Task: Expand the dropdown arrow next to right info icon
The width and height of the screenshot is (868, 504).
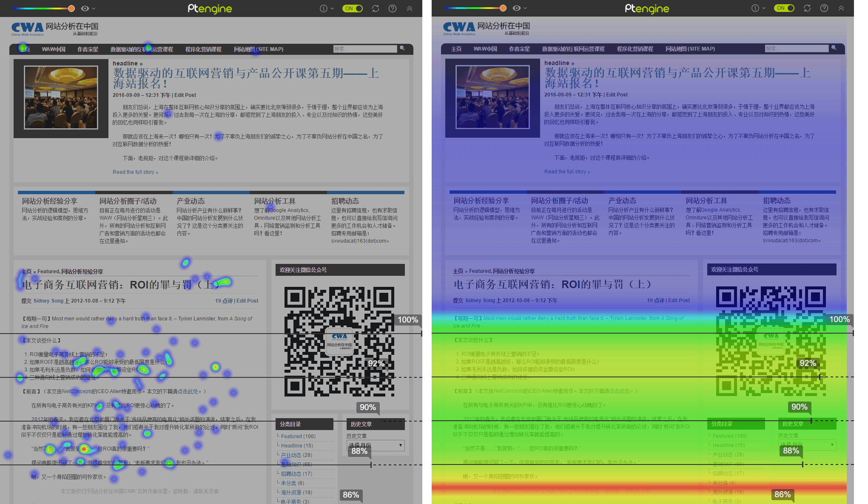Action: 764,8
